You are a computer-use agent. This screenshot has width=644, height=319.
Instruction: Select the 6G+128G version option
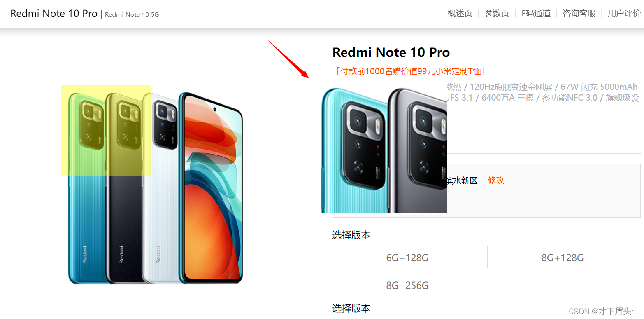[407, 257]
